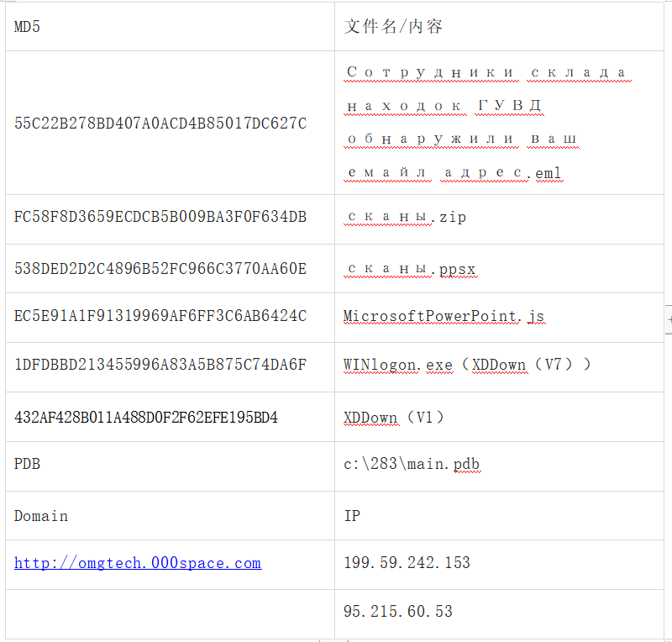
Task: Select hash 538DED2D2C4896B52FC966C3770AA60E
Action: [160, 268]
